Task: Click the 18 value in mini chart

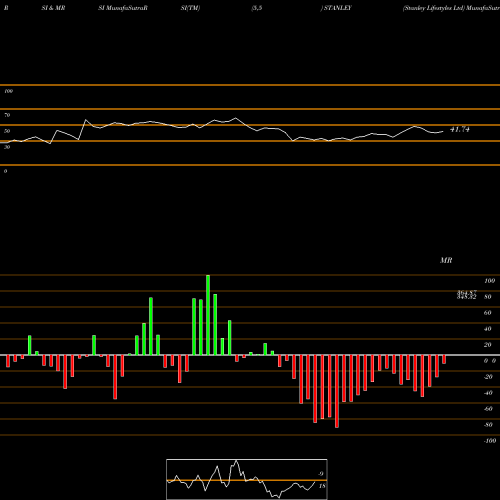Action: [x=322, y=486]
